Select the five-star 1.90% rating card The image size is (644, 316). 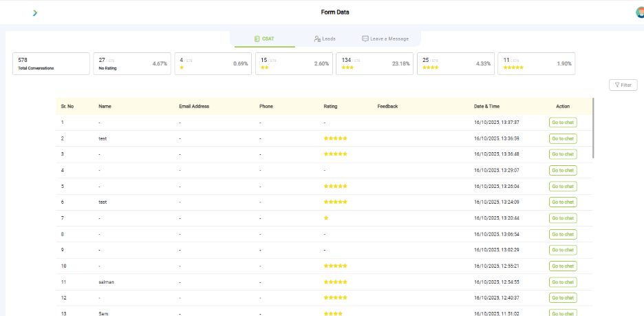point(537,64)
